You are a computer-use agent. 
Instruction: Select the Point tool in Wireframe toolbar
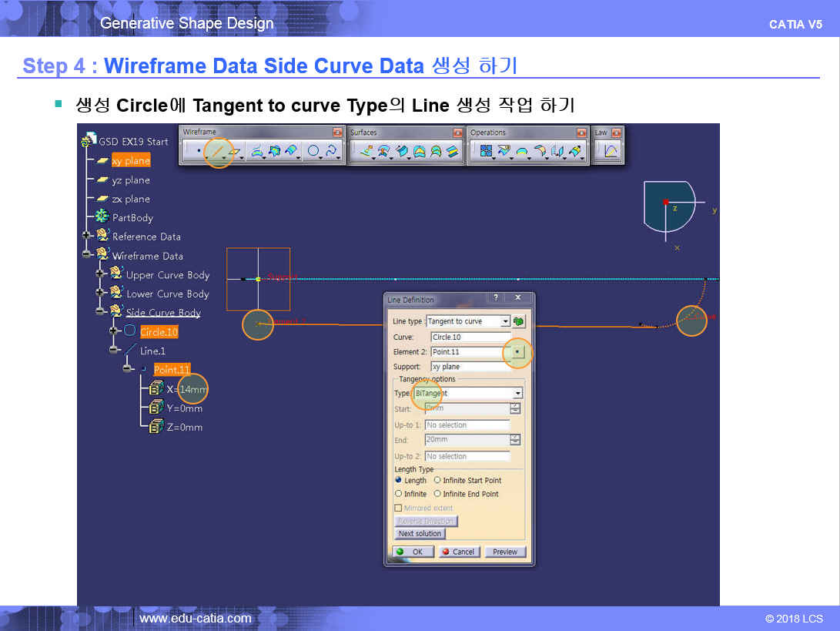[x=199, y=153]
